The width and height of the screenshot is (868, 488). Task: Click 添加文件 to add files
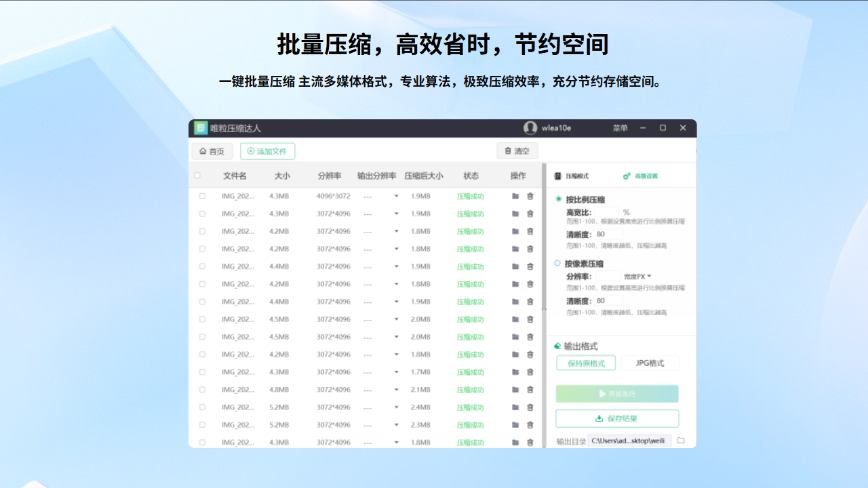[x=267, y=150]
